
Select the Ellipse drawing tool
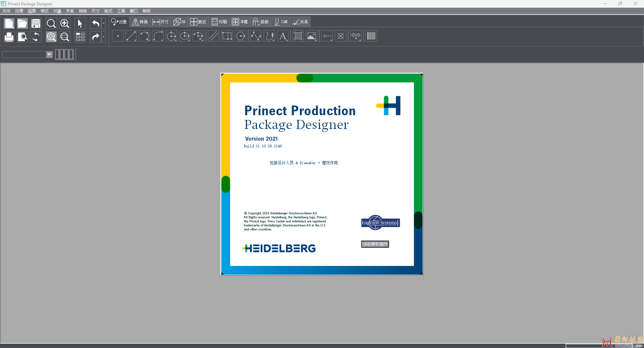185,36
